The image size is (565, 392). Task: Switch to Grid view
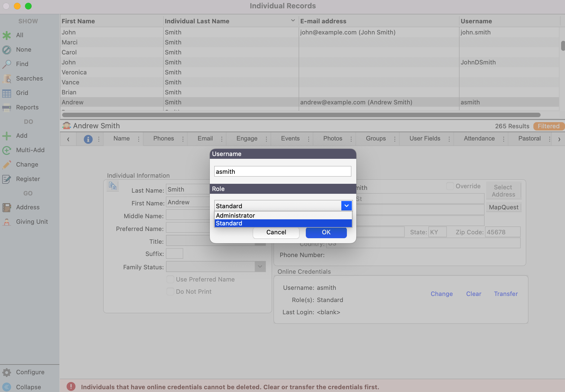[22, 93]
